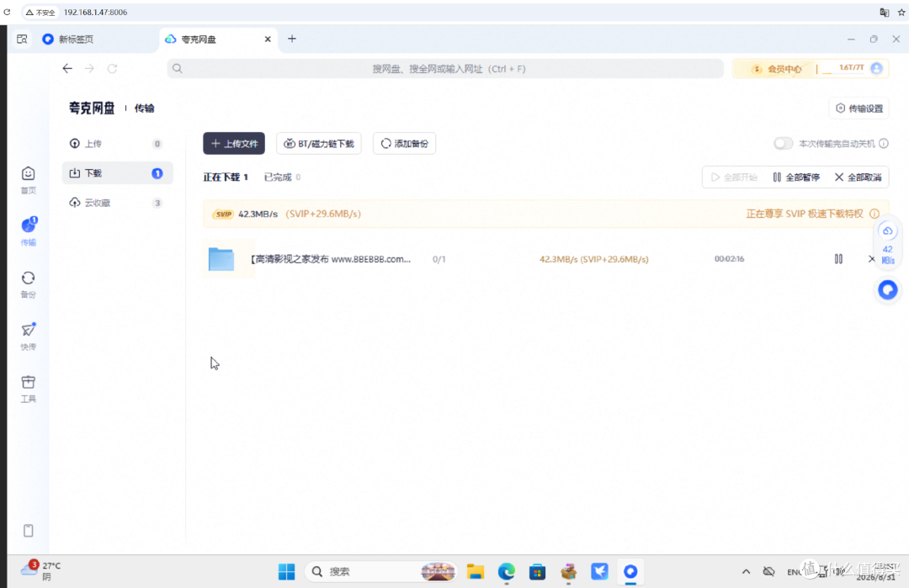The image size is (909, 588).
Task: Open Microsoft Store from the taskbar
Action: pos(537,572)
